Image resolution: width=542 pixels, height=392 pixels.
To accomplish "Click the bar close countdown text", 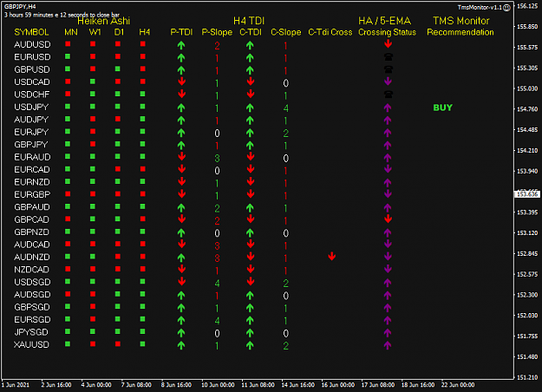I will coord(62,15).
